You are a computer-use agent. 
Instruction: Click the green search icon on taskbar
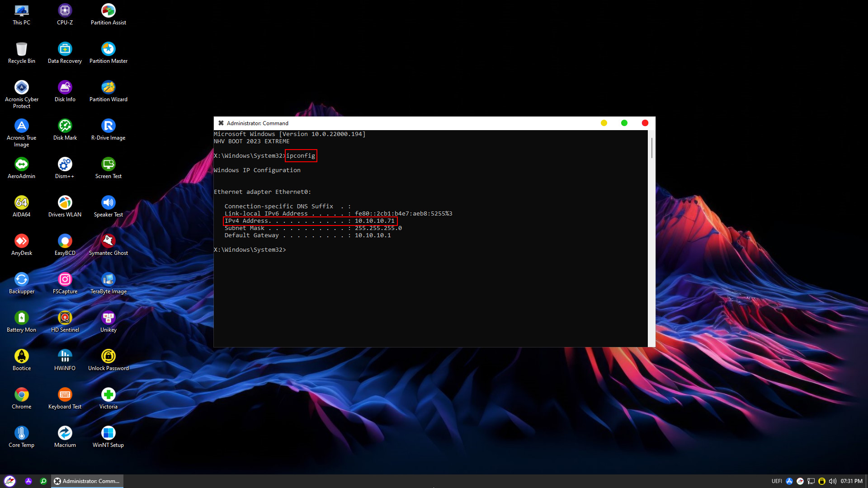[x=43, y=481]
